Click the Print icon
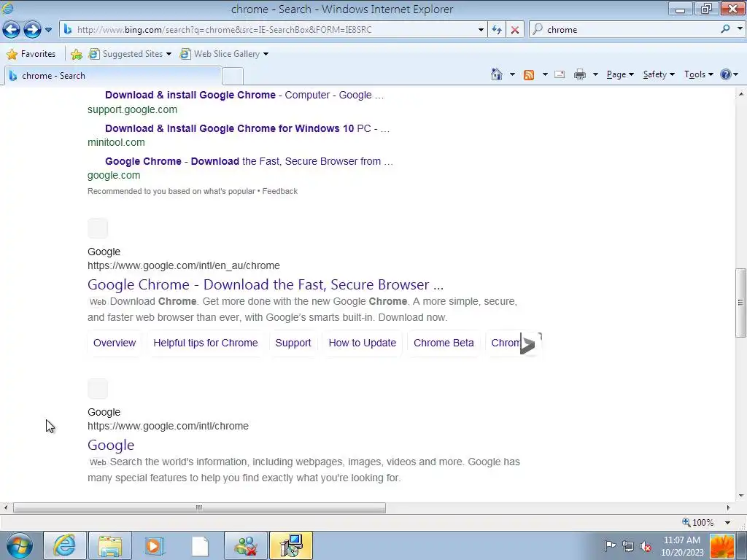747x560 pixels. (580, 74)
